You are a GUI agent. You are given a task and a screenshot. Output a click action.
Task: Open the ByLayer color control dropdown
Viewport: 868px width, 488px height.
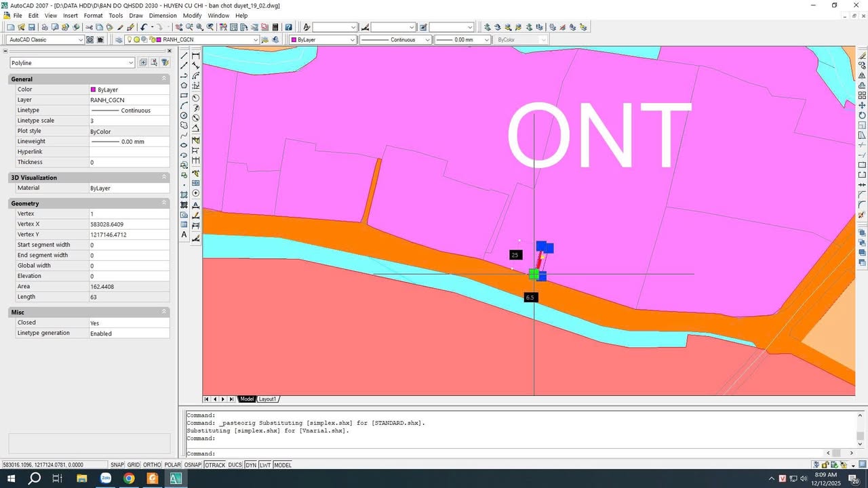[352, 39]
